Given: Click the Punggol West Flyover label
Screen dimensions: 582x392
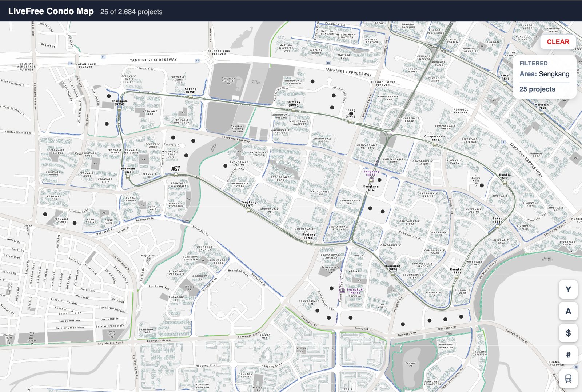Looking at the screenshot, I should [383, 84].
